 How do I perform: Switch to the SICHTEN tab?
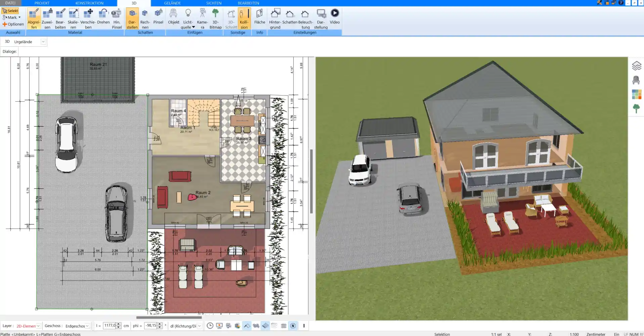tap(214, 3)
